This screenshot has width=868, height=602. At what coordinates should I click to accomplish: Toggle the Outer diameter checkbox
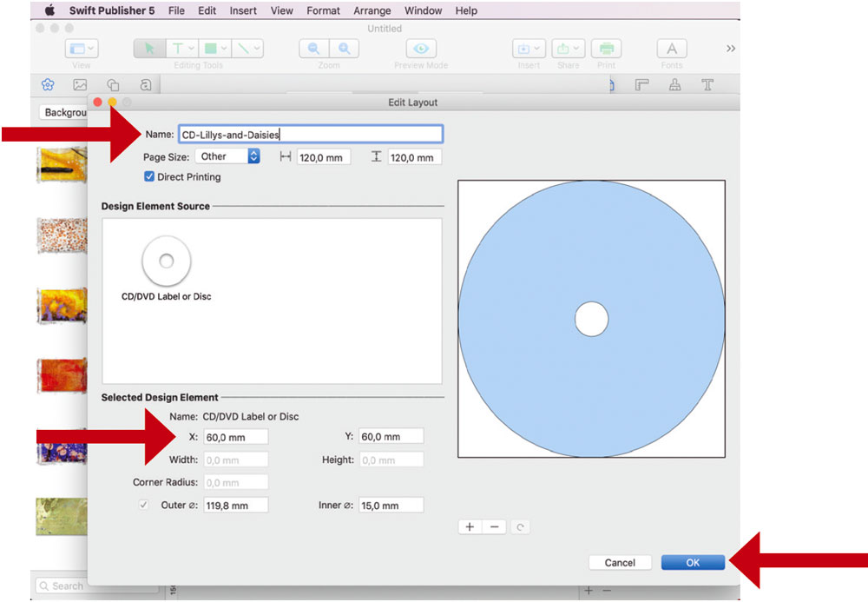[x=143, y=505]
